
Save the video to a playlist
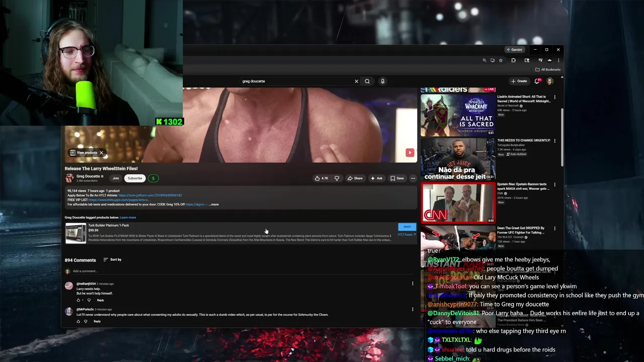397,178
